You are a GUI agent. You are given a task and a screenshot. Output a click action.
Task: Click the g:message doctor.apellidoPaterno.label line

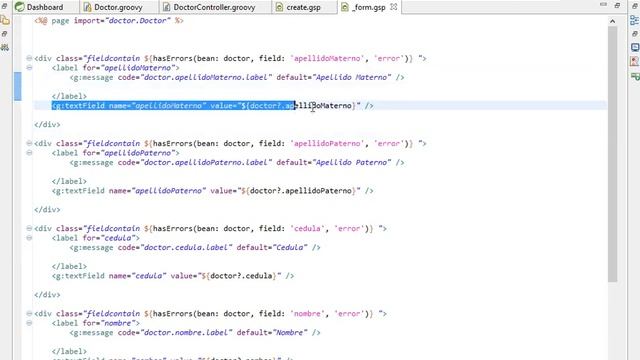point(237,162)
